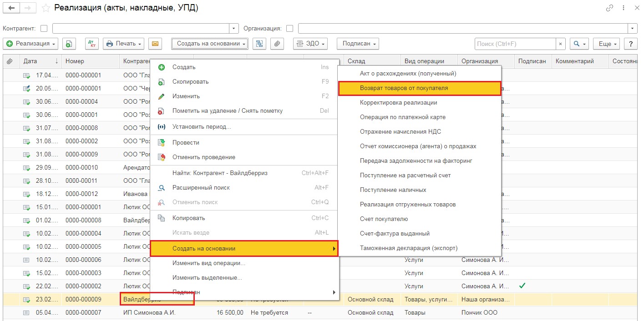Sort by the Номер column header
The width and height of the screenshot is (644, 321).
click(x=91, y=61)
